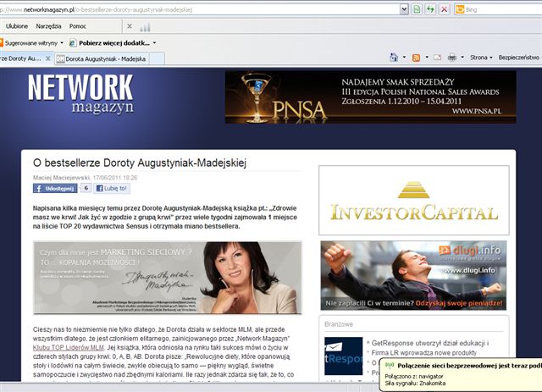
Task: Open a new blank tab
Action: (x=158, y=58)
